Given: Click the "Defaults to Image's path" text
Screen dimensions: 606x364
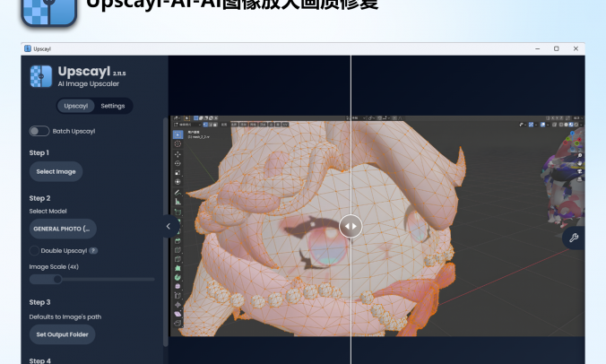Looking at the screenshot, I should click(x=65, y=316).
